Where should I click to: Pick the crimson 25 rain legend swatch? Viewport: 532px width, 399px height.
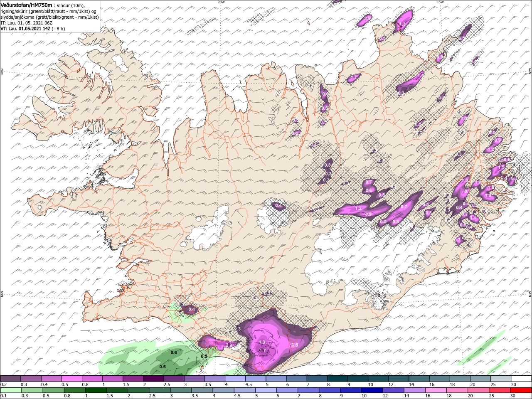coord(500,390)
